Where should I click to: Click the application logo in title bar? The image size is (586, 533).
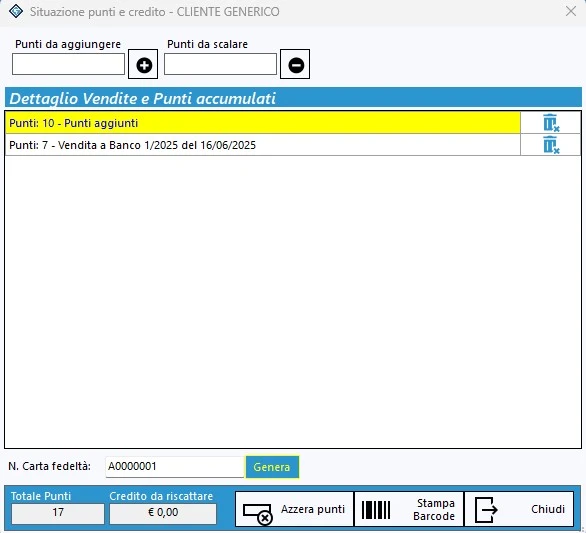pos(16,11)
